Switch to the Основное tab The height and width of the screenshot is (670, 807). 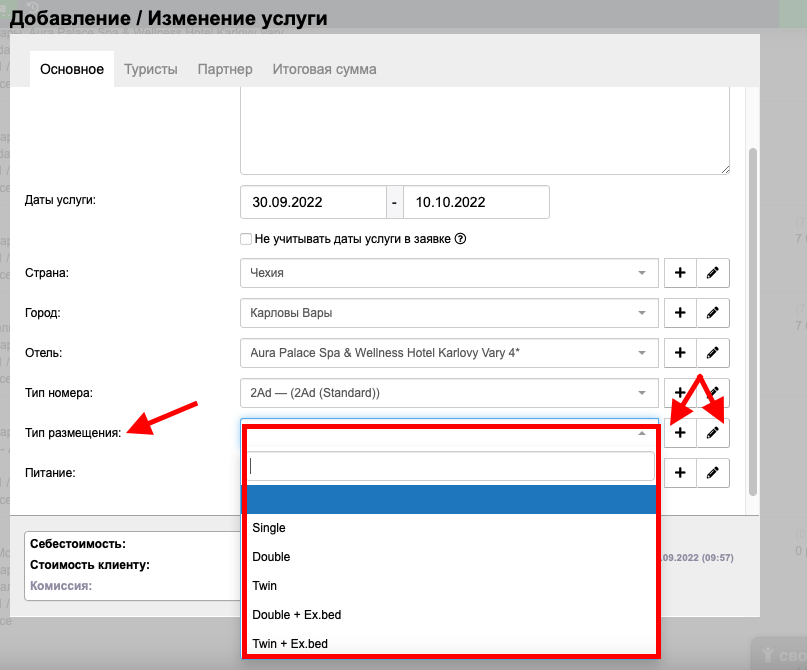tap(72, 69)
